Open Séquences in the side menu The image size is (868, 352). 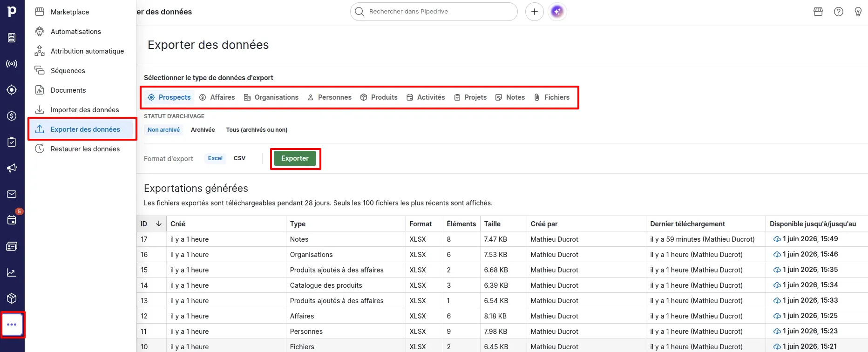click(x=81, y=71)
